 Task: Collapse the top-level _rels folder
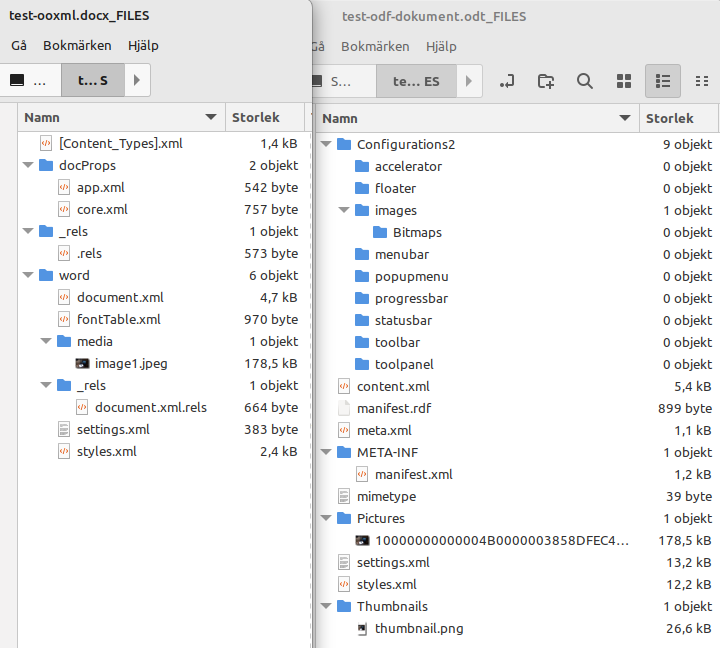click(x=28, y=231)
